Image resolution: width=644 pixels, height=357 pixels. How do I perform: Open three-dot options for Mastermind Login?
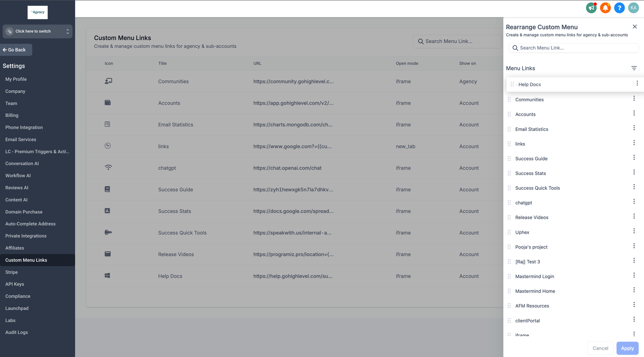[x=634, y=275]
